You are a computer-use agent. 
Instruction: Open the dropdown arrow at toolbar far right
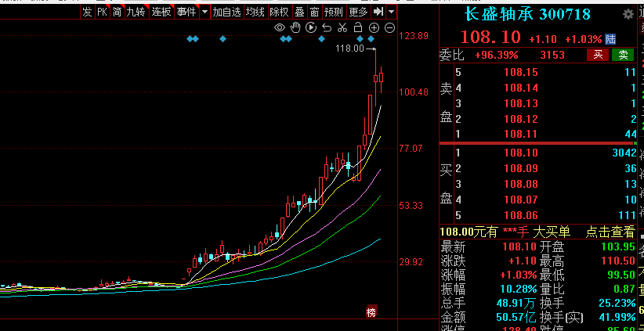[392, 12]
